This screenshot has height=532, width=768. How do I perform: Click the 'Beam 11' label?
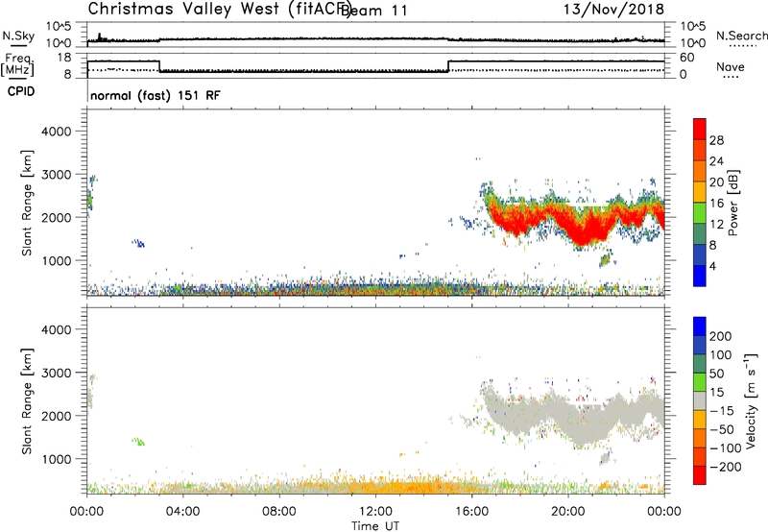coord(373,11)
